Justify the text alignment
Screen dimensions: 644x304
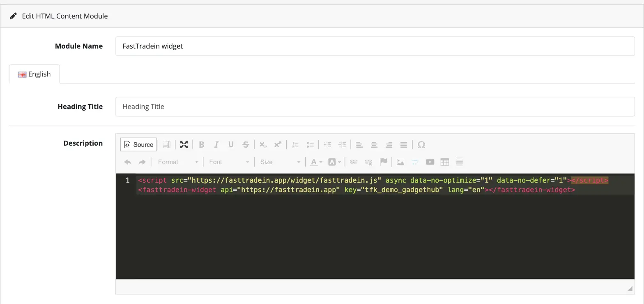coord(404,144)
